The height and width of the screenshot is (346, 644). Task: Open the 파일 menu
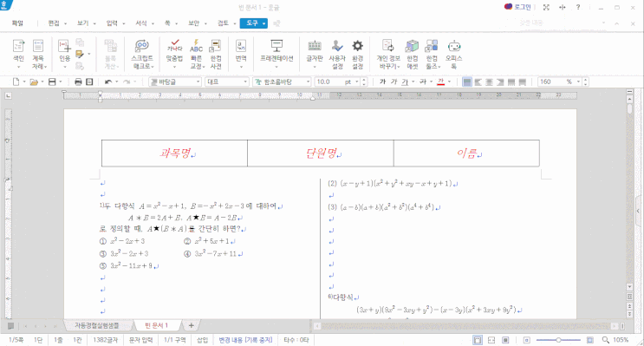point(17,23)
